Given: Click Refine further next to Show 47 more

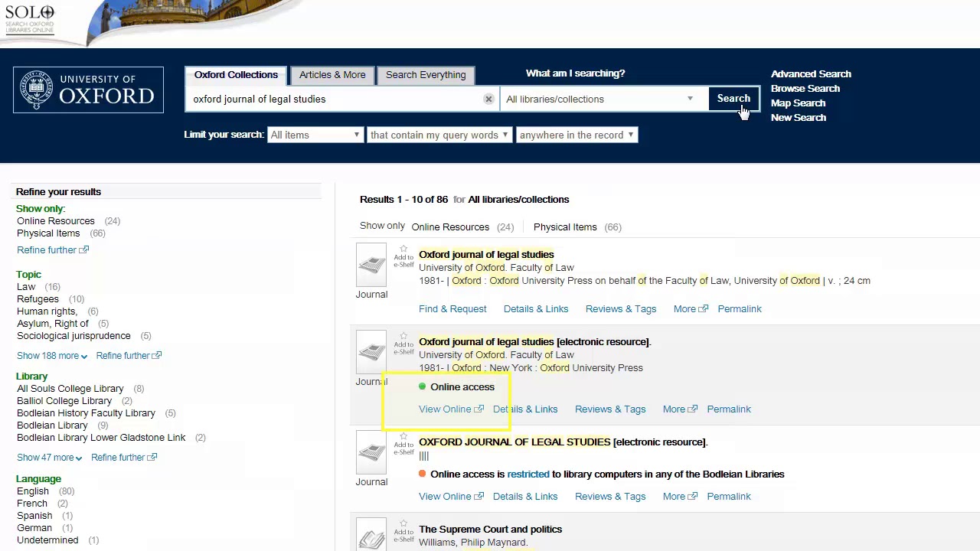Looking at the screenshot, I should 123,458.
